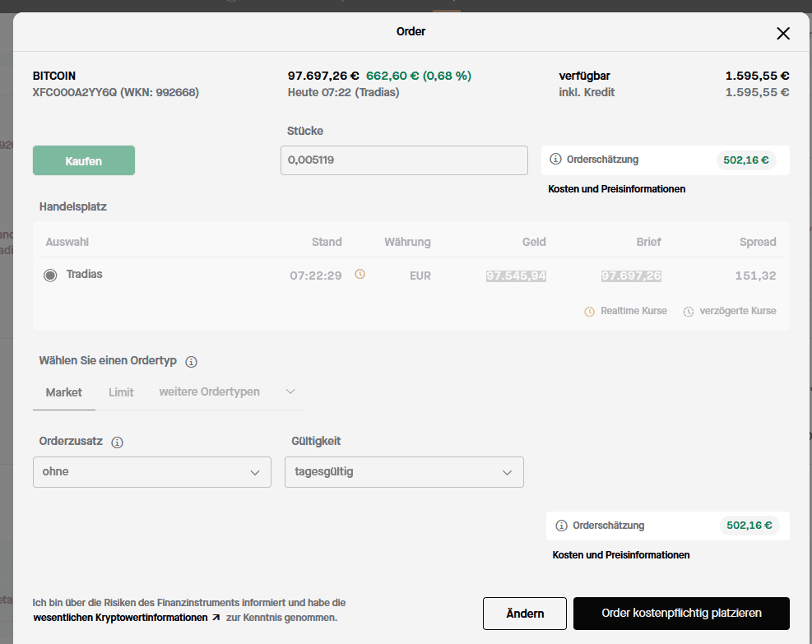
Task: Click the info icon beside upper Orderschätzung
Action: [555, 160]
